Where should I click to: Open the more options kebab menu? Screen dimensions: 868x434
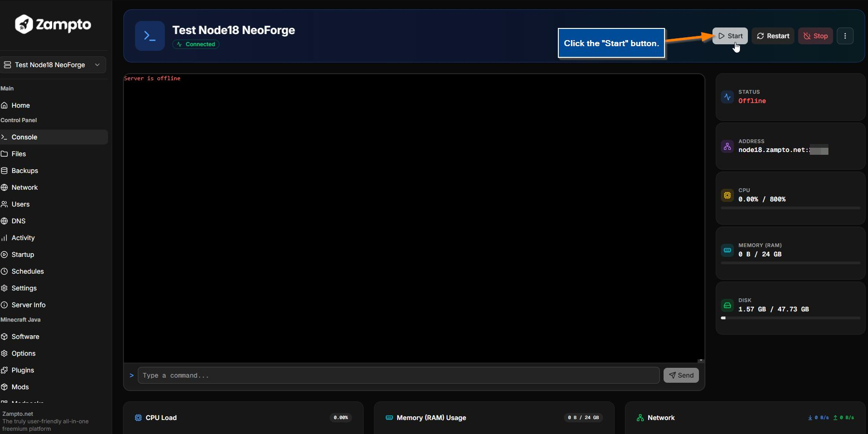pos(845,36)
